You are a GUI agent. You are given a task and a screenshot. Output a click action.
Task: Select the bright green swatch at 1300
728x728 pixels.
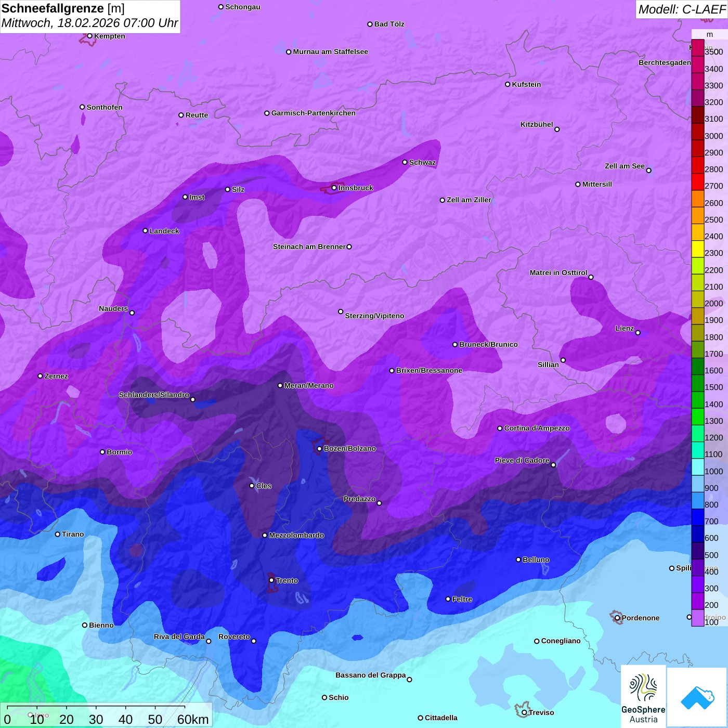pyautogui.click(x=698, y=417)
